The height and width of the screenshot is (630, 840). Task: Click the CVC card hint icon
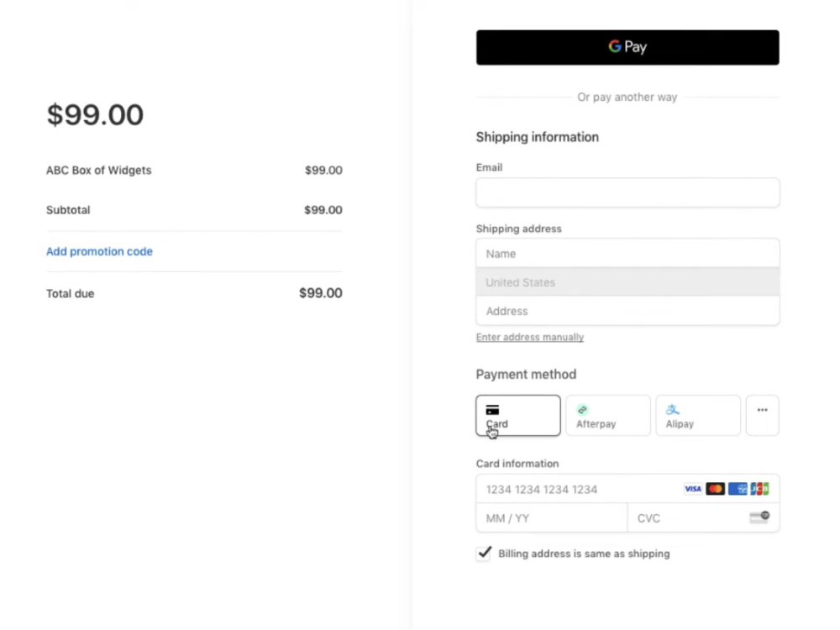[759, 517]
